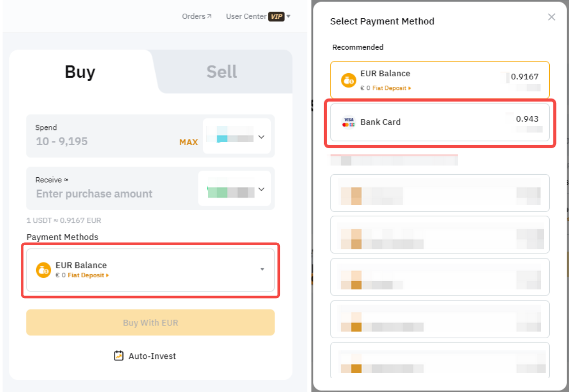Viewport: 569px width, 392px height.
Task: Open the Receive currency dropdown
Action: click(x=235, y=189)
